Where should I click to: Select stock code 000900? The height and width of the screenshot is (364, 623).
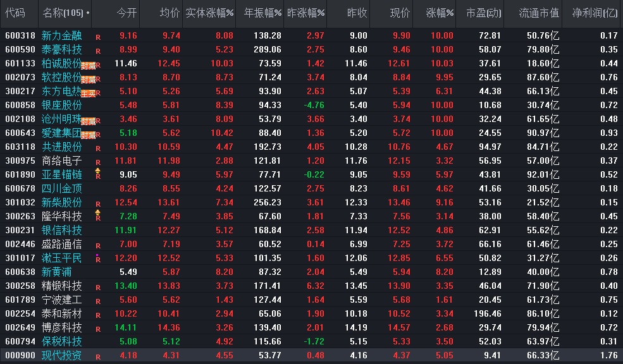click(x=20, y=355)
